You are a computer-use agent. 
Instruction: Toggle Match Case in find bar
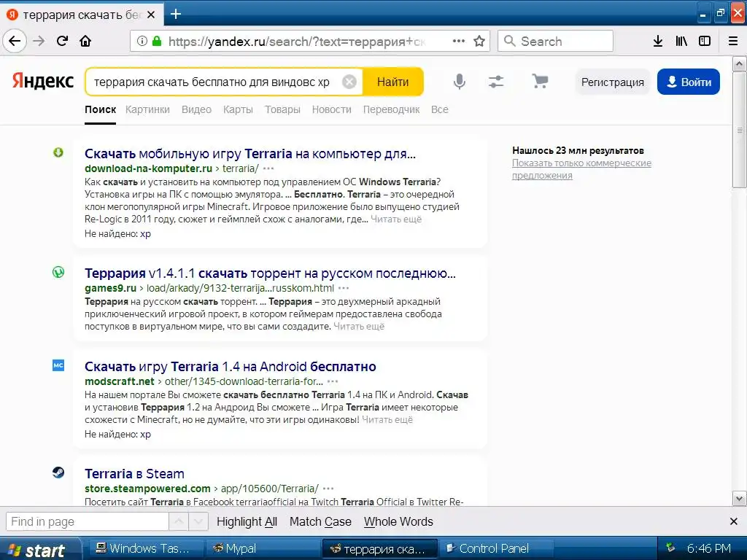(321, 522)
